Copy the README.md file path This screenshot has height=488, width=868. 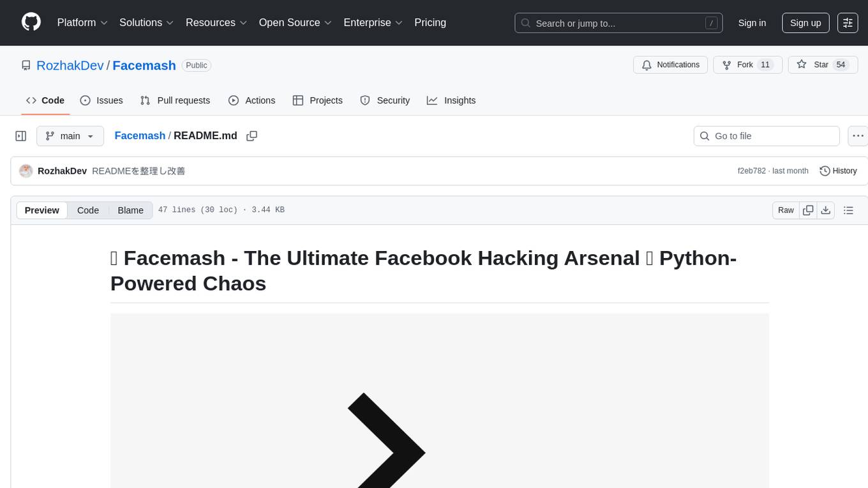(x=252, y=136)
